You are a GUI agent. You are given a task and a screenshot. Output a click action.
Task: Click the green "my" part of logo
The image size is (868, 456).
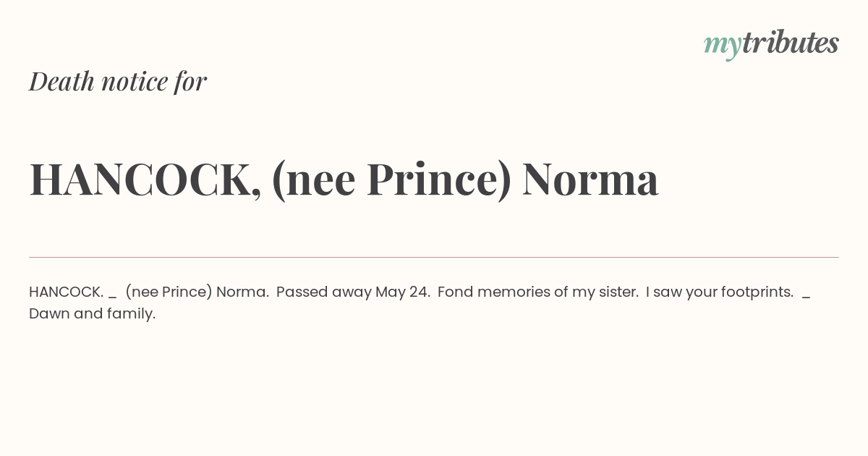(x=722, y=47)
